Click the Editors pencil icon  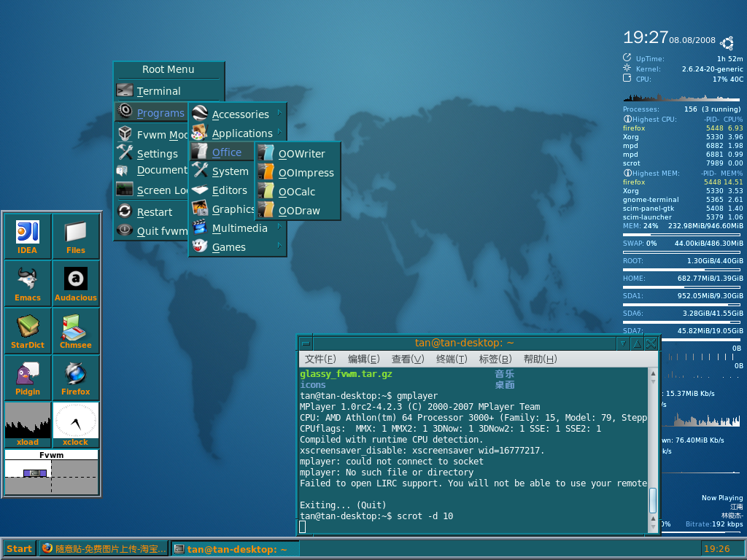tap(200, 190)
